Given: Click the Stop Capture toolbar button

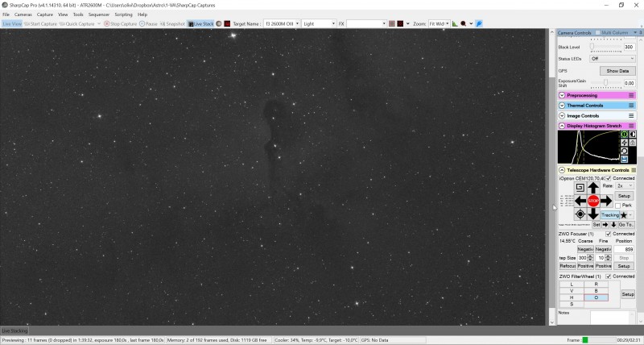Looking at the screenshot, I should pyautogui.click(x=120, y=24).
